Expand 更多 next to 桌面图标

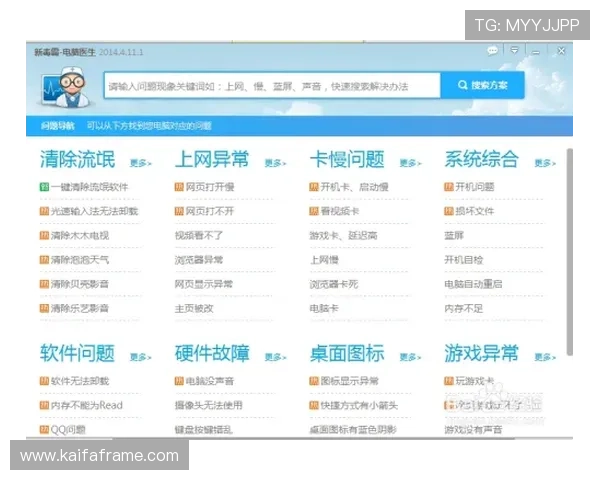(x=410, y=357)
